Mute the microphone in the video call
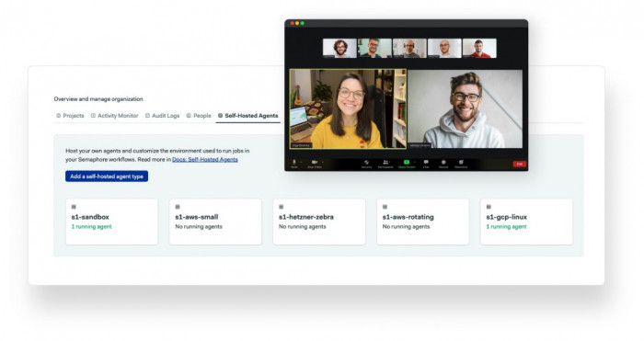 (x=294, y=163)
